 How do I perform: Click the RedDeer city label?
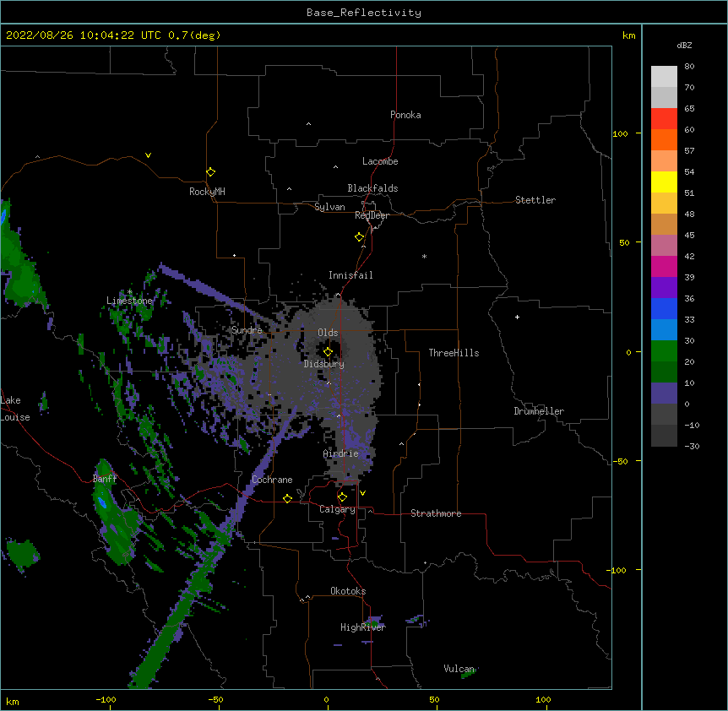pyautogui.click(x=372, y=215)
